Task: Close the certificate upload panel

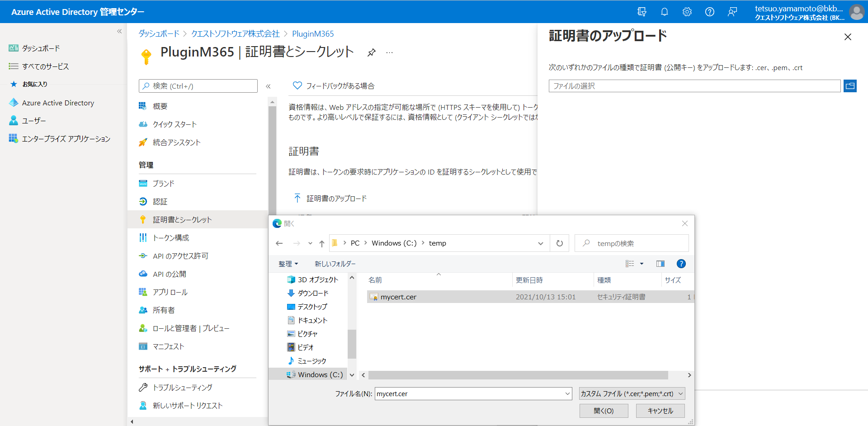Action: pyautogui.click(x=848, y=37)
